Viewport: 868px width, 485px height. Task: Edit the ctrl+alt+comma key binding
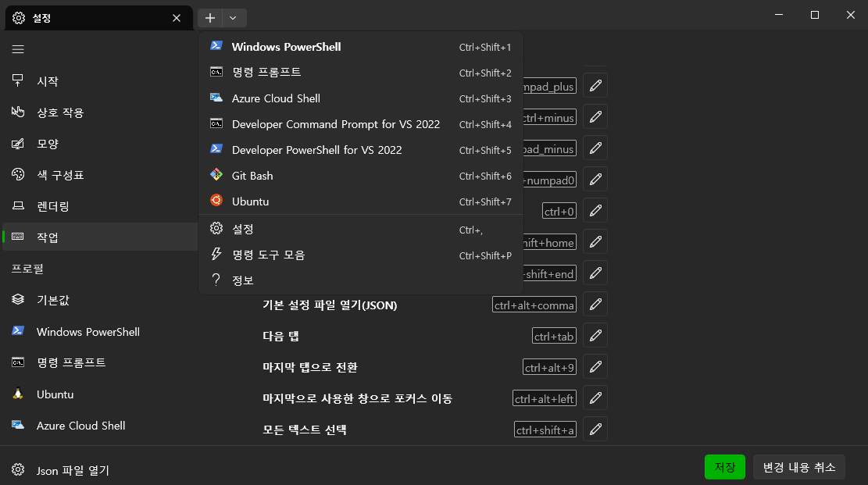595,304
